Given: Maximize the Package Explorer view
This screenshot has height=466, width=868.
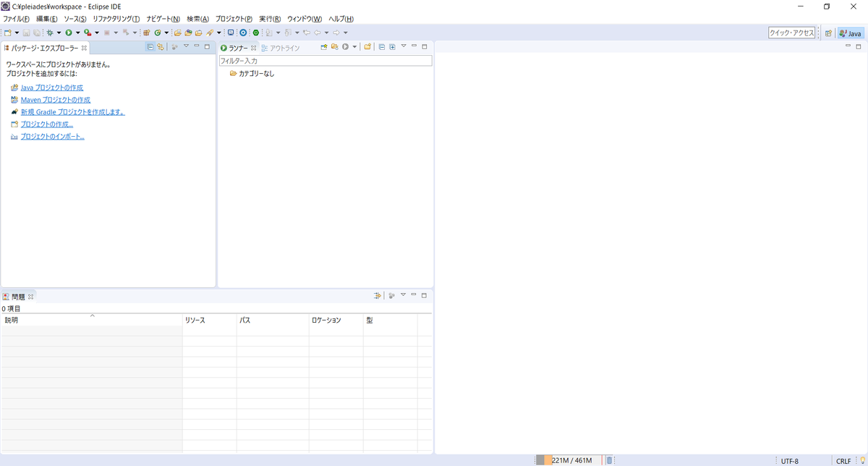Looking at the screenshot, I should [207, 46].
